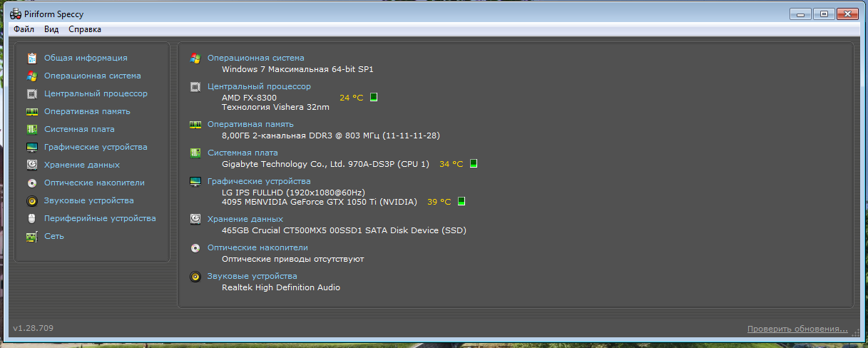Click the Хранение данных sidebar disk icon
Viewport: 868px width, 348px height.
pos(31,165)
